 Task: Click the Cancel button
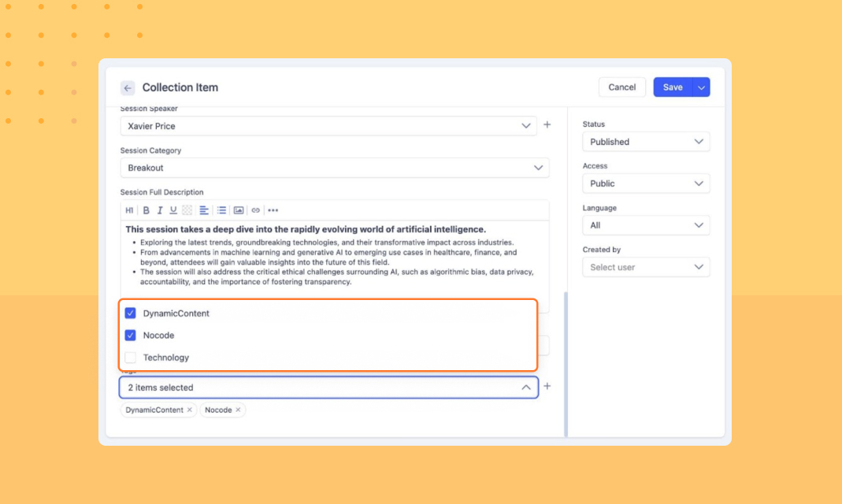pyautogui.click(x=621, y=87)
